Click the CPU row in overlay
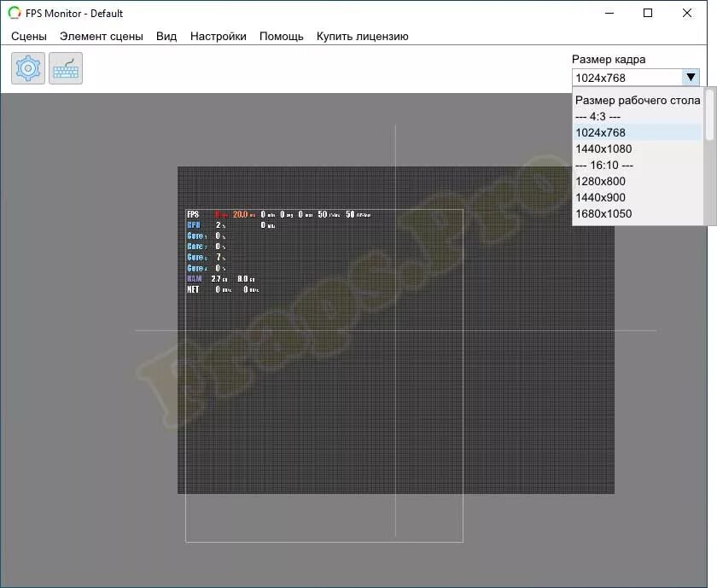 pos(231,225)
